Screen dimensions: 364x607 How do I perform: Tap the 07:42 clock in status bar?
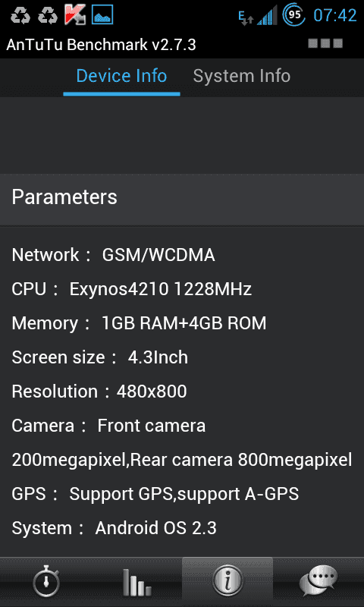coord(335,16)
